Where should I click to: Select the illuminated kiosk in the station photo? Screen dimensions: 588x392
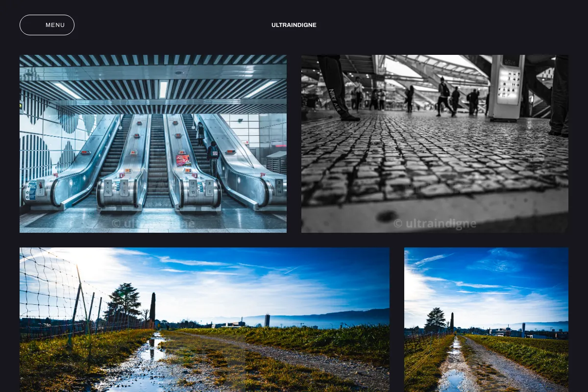coord(507,87)
